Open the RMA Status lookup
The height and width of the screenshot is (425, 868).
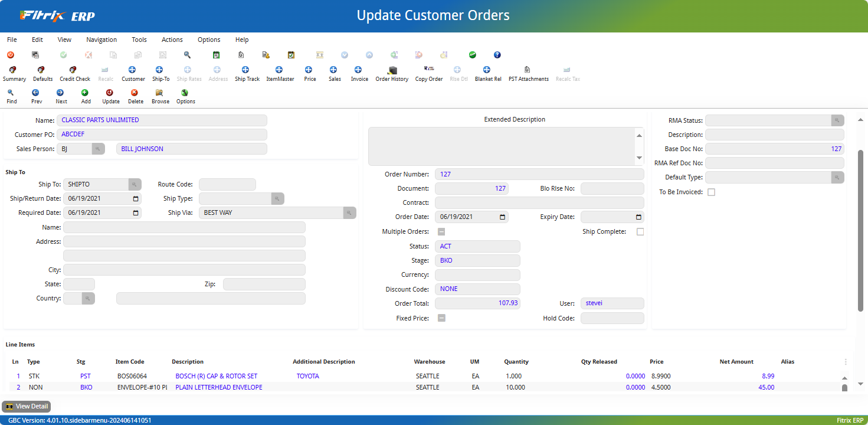[x=837, y=120]
